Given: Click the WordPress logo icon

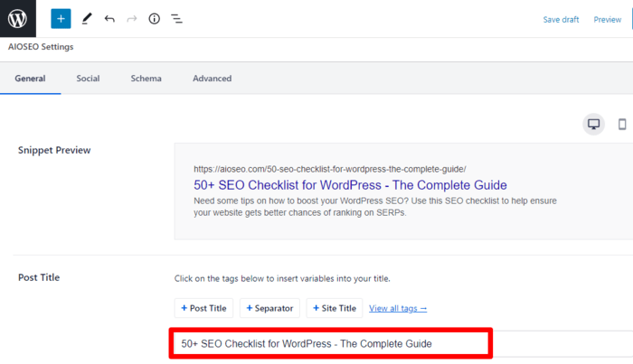Looking at the screenshot, I should [x=18, y=19].
